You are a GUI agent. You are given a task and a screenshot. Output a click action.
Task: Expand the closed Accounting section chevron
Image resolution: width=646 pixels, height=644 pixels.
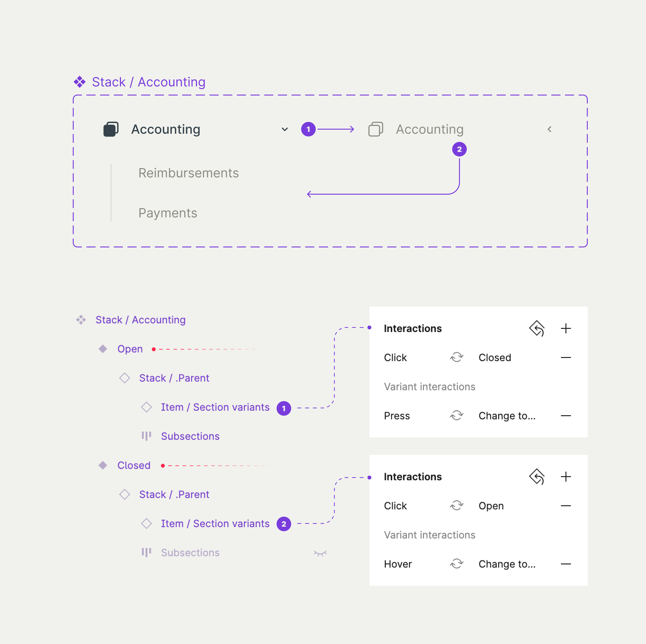(x=549, y=129)
